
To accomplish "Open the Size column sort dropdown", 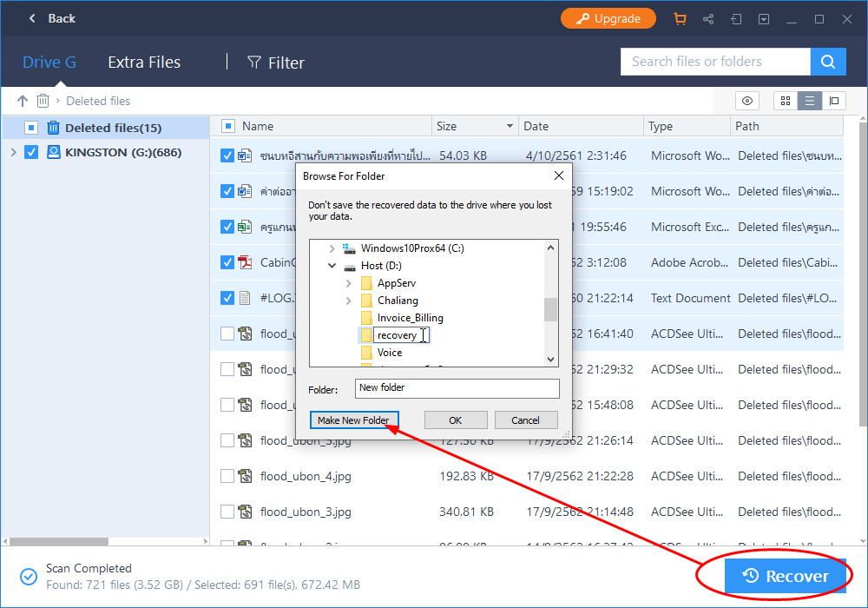I will [510, 126].
